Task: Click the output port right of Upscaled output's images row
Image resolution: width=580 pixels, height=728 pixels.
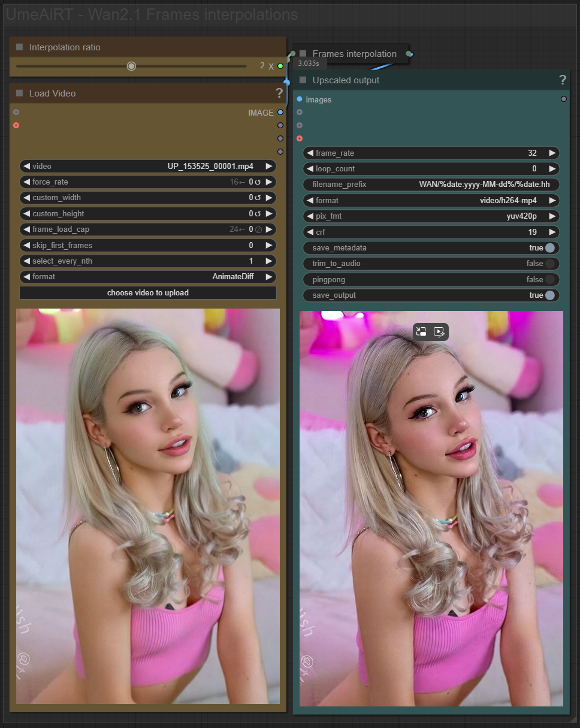Action: tap(563, 99)
